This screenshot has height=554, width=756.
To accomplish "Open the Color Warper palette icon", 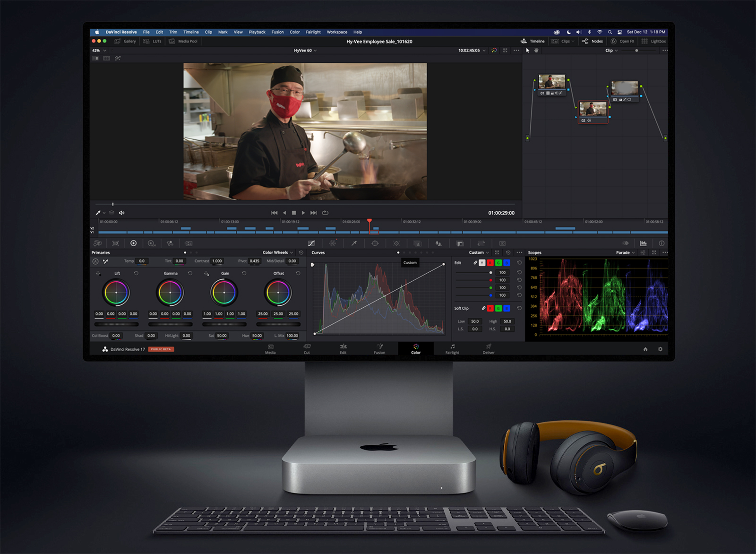I will [333, 243].
